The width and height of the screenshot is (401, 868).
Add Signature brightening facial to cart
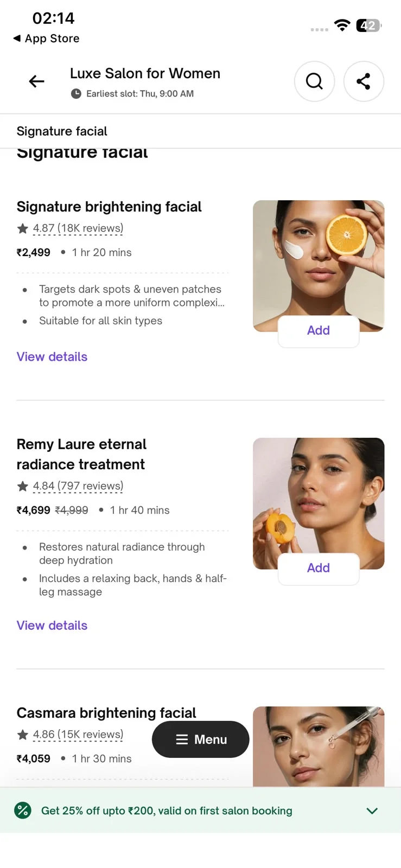(319, 330)
